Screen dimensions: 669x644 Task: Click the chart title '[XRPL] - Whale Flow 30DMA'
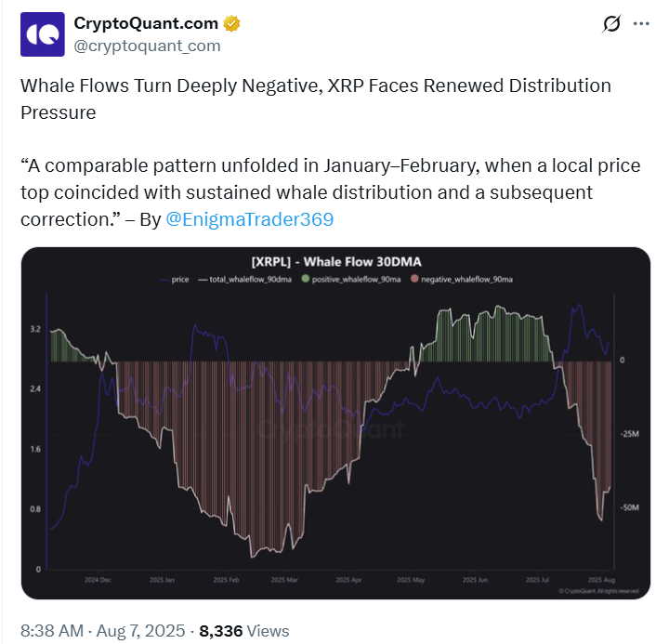[x=335, y=261]
